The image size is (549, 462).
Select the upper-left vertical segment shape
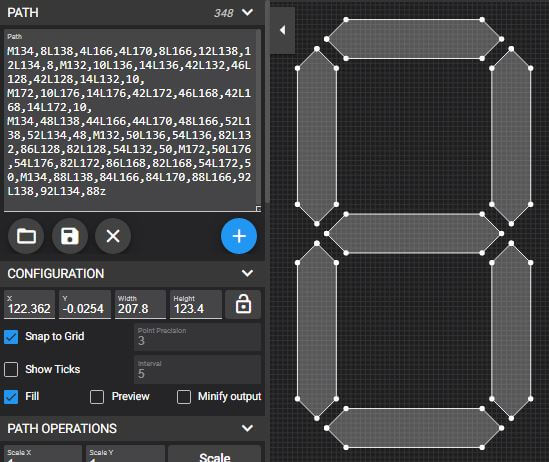click(317, 136)
